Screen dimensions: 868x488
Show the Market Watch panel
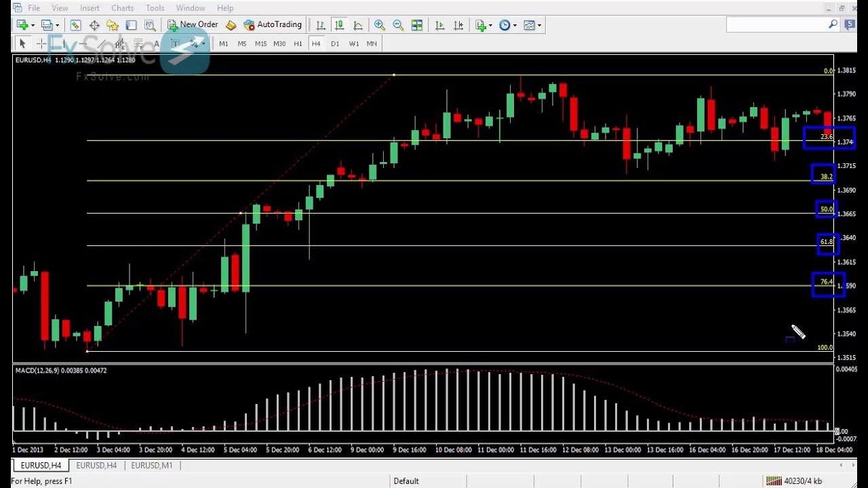pyautogui.click(x=75, y=25)
